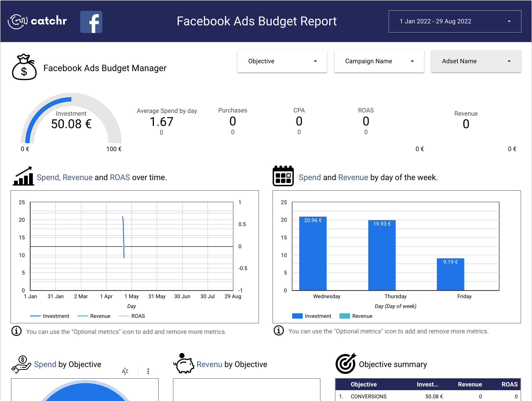Open the Campaign Name filter

point(379,61)
